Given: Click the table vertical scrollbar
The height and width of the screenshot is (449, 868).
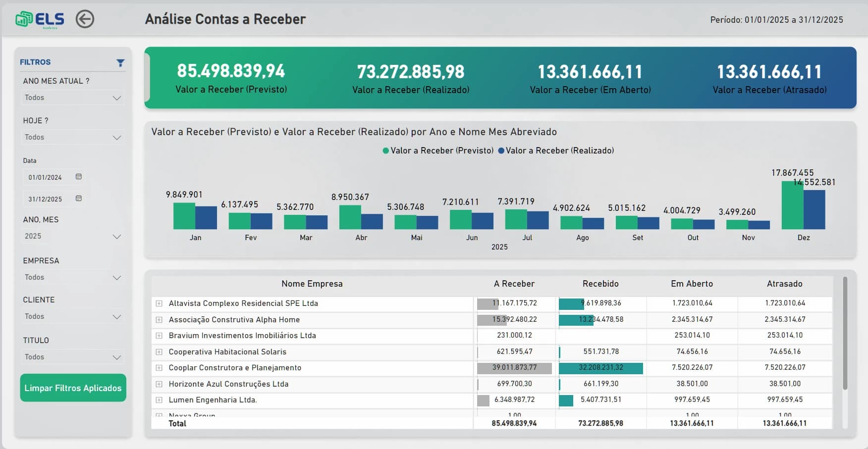Looking at the screenshot, I should click(845, 333).
